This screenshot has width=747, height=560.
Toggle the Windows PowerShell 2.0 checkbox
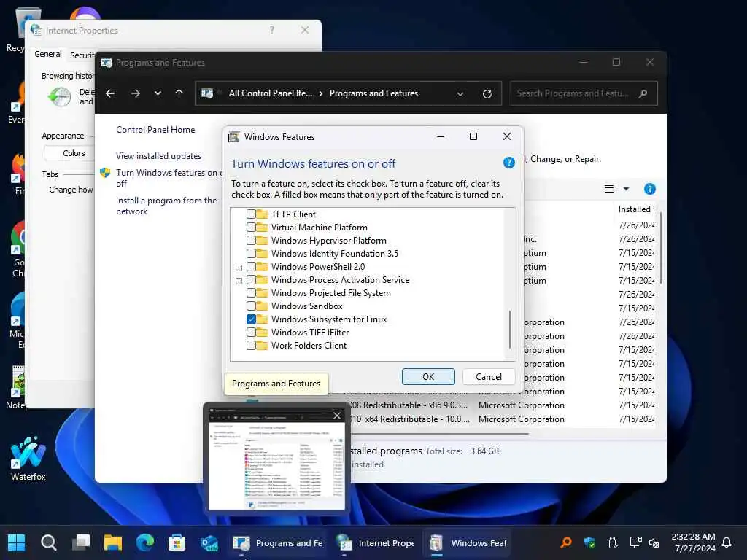[x=251, y=267]
